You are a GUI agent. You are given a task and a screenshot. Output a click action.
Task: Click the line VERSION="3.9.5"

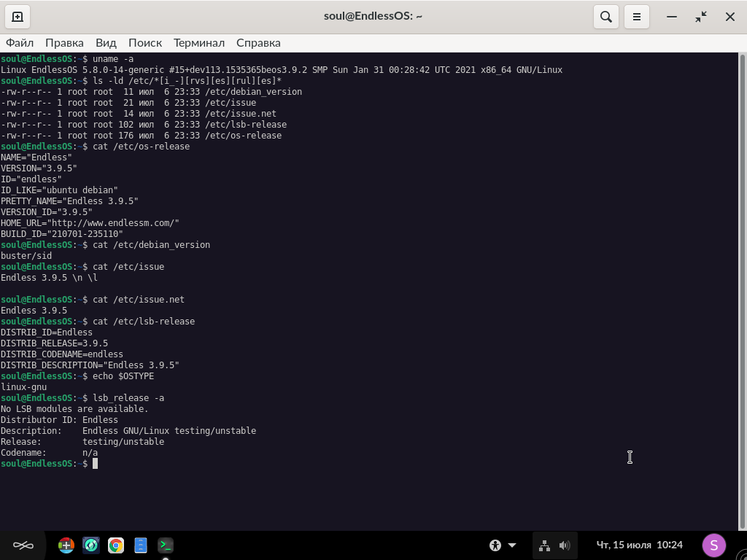pyautogui.click(x=39, y=168)
